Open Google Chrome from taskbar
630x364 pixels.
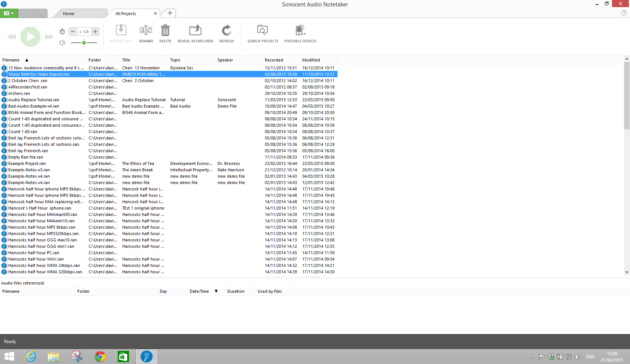click(x=100, y=357)
